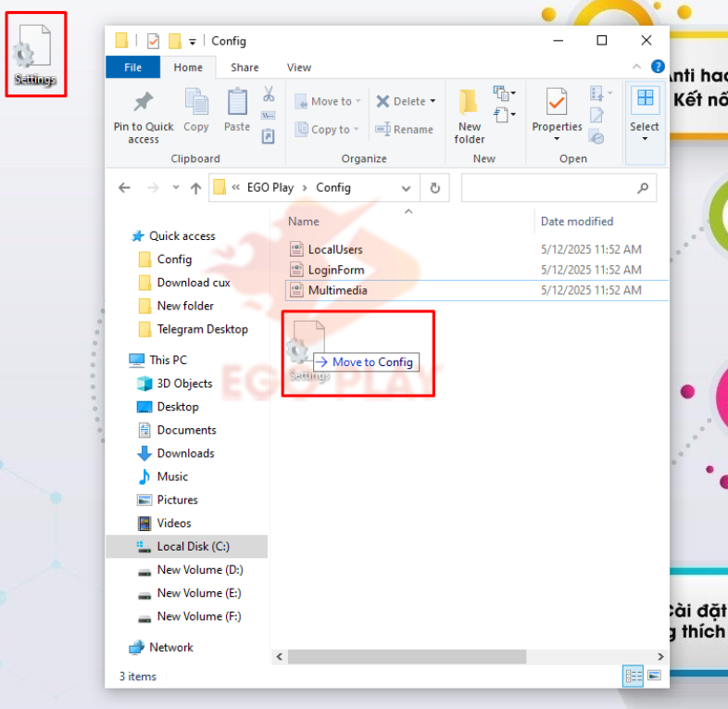Click the Forward navigation arrow

[153, 188]
